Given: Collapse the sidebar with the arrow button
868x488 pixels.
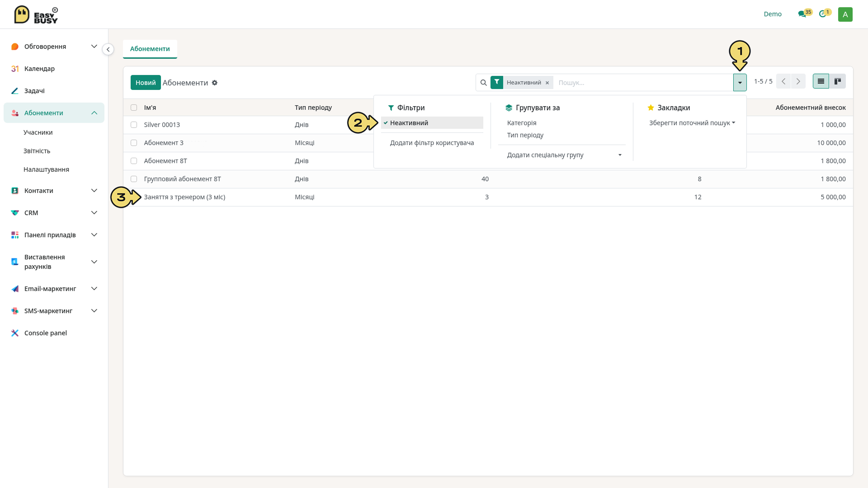Looking at the screenshot, I should [108, 49].
